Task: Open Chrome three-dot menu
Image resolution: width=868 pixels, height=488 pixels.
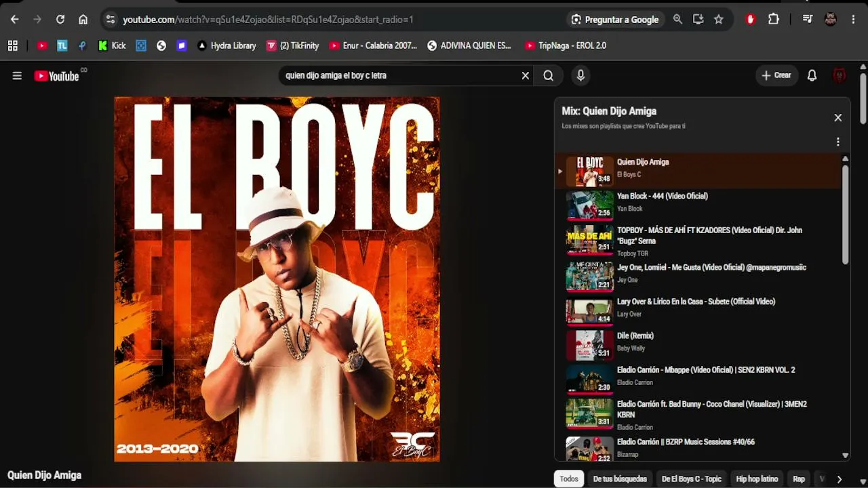Action: click(853, 20)
